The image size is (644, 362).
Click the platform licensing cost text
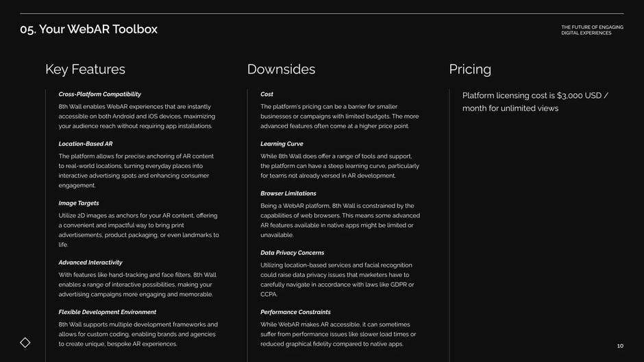tap(535, 102)
